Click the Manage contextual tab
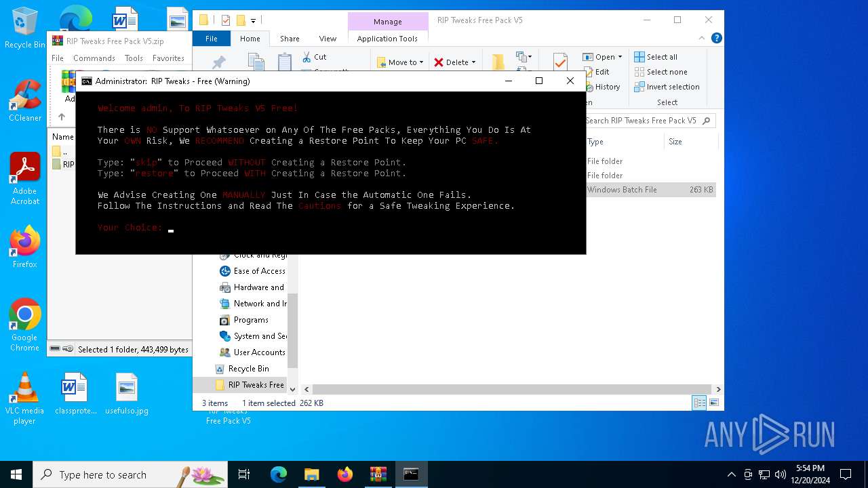Image resolution: width=868 pixels, height=488 pixels. (388, 22)
